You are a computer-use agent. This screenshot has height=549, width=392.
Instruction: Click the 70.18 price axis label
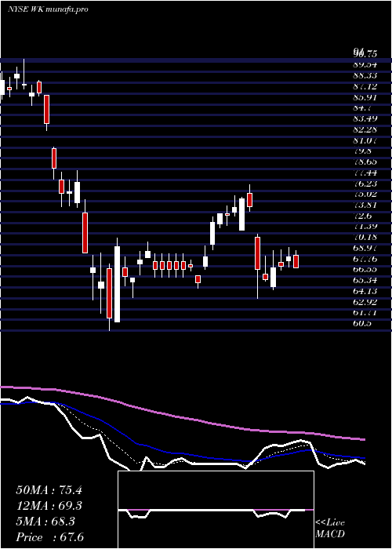pyautogui.click(x=365, y=238)
